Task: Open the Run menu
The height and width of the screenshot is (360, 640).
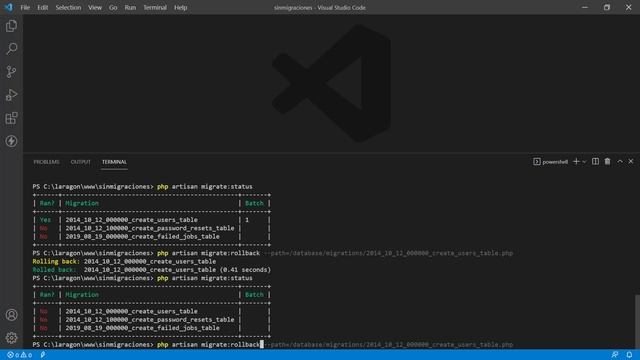Action: (130, 7)
